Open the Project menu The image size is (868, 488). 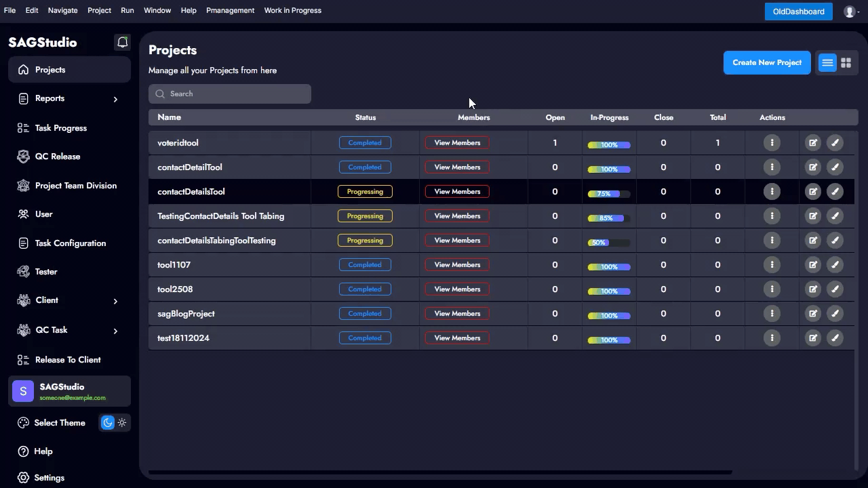pos(99,11)
